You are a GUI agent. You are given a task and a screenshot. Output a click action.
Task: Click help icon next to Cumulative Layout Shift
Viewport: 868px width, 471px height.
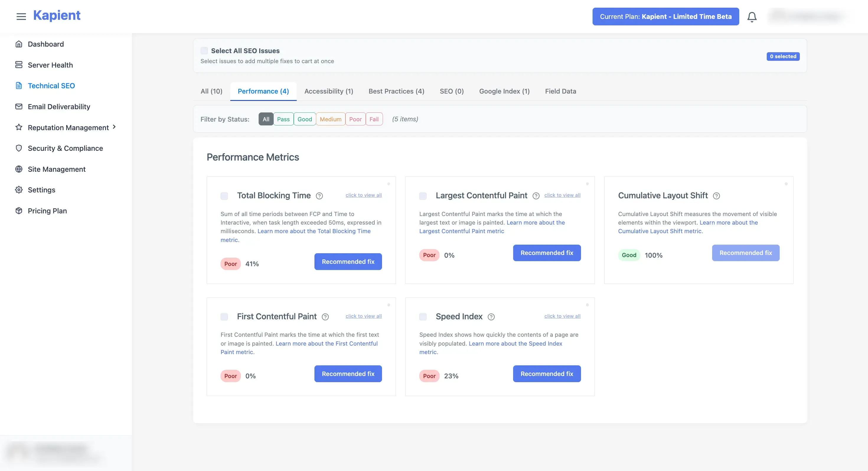pyautogui.click(x=716, y=196)
